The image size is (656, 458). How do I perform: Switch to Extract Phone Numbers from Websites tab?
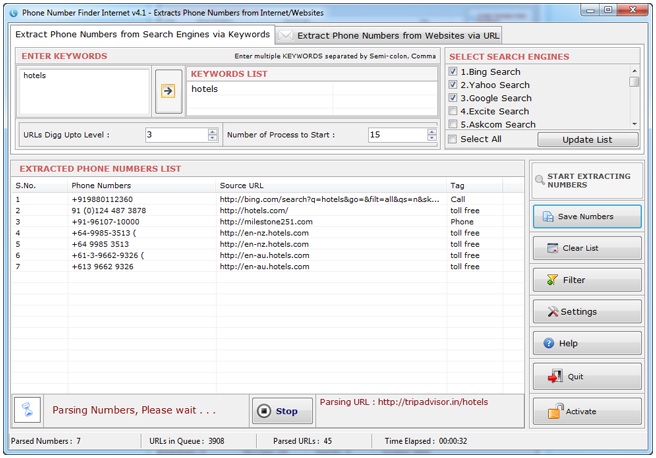pos(398,35)
